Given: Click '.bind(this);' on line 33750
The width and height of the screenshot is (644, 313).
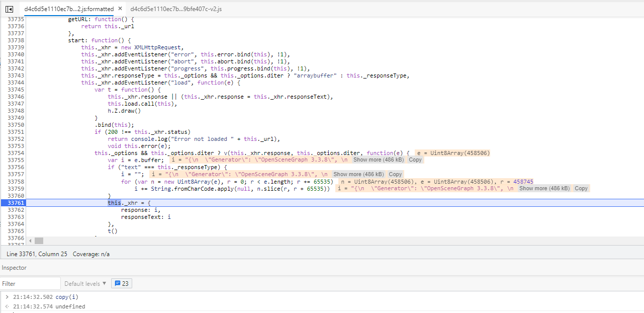Looking at the screenshot, I should (x=114, y=125).
